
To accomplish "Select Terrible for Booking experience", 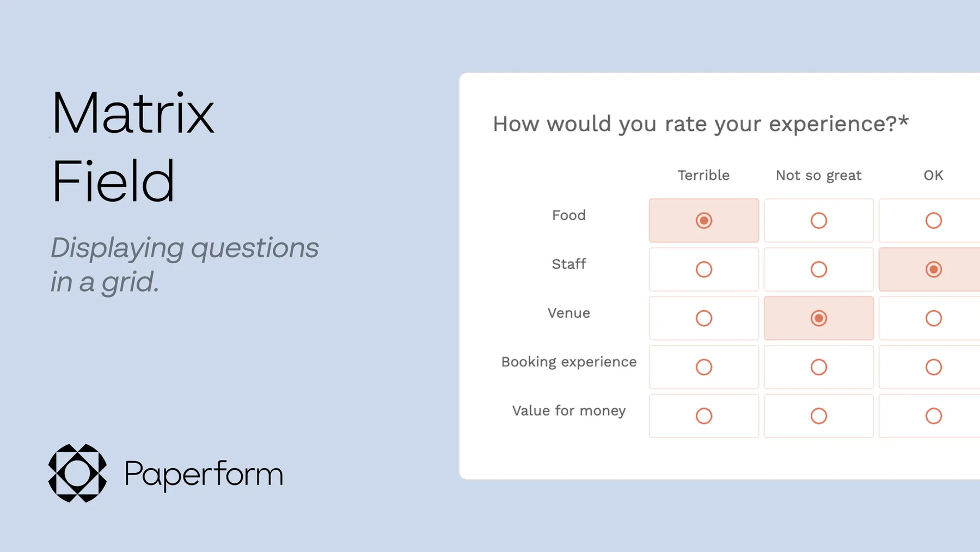I will point(703,367).
